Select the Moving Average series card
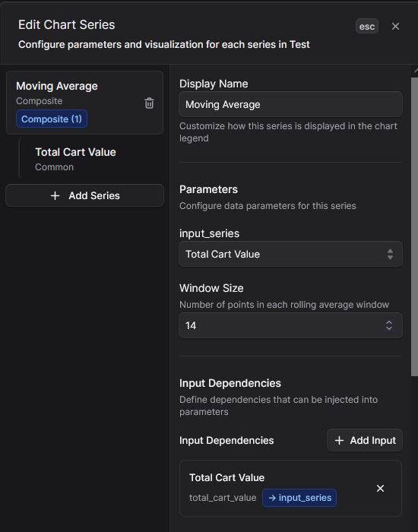This screenshot has width=418, height=532. coord(84,103)
